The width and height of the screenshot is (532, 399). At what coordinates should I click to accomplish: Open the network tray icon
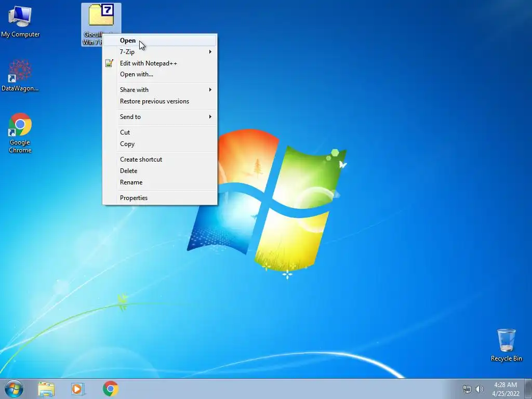[467, 389]
